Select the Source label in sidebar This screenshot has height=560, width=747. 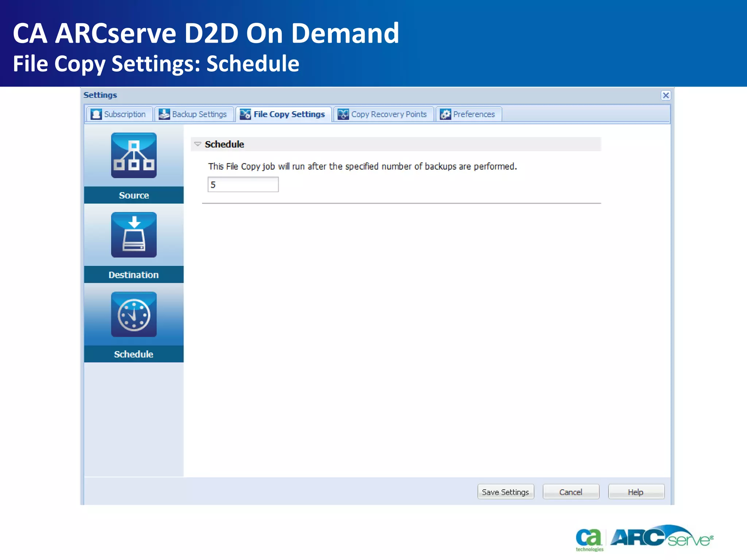134,195
